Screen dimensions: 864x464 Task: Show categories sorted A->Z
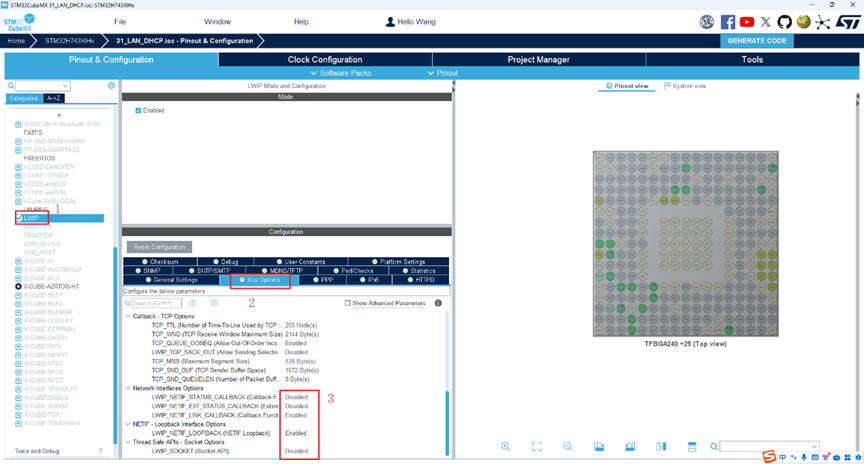(x=53, y=98)
